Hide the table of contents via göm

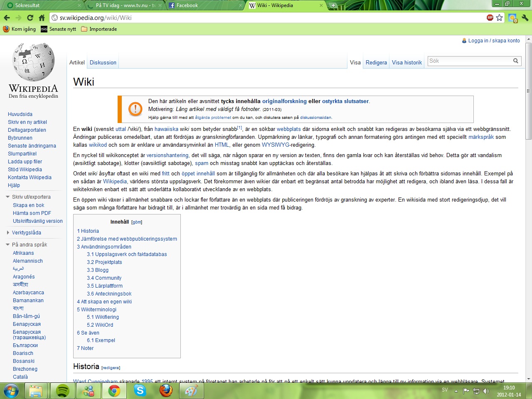coord(137,222)
